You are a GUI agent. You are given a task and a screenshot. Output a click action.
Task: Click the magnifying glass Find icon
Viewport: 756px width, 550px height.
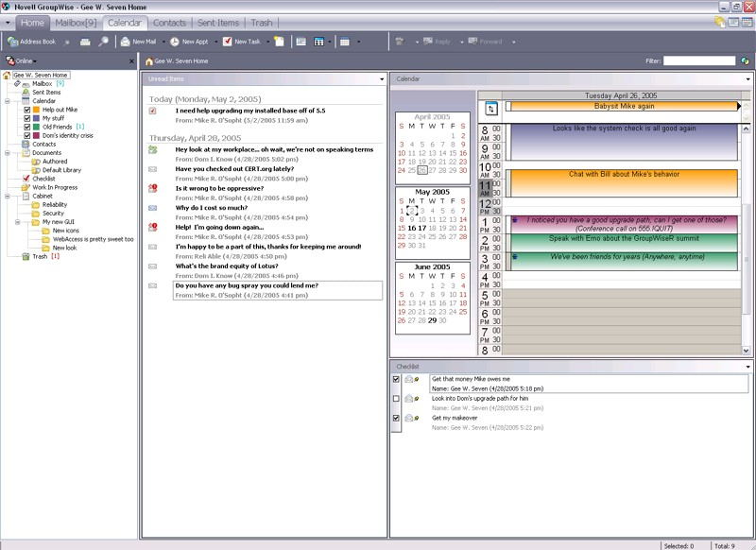[x=103, y=42]
